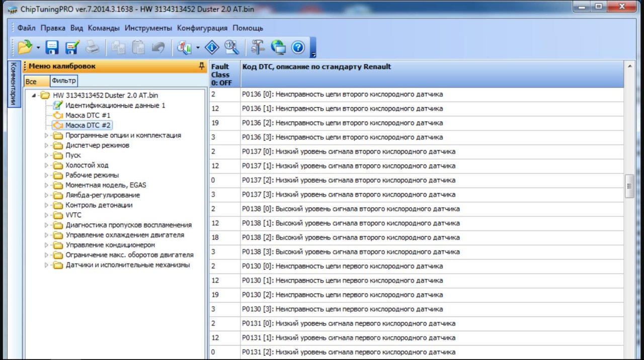
Task: Open the Конфигурация menu
Action: click(x=202, y=28)
